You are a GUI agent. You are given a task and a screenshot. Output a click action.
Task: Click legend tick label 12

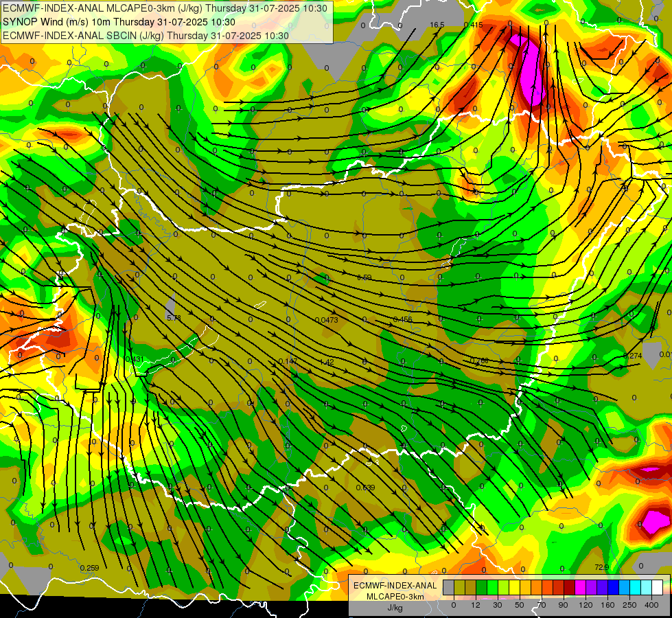pyautogui.click(x=476, y=605)
